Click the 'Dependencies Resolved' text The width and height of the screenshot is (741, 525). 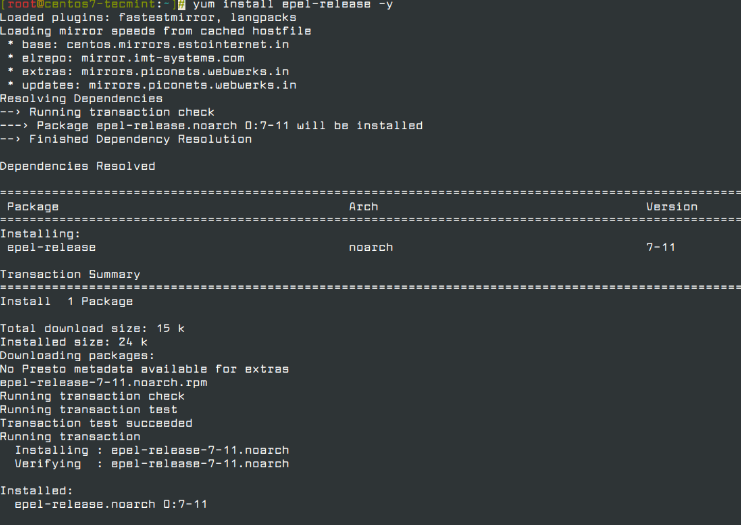click(x=77, y=166)
